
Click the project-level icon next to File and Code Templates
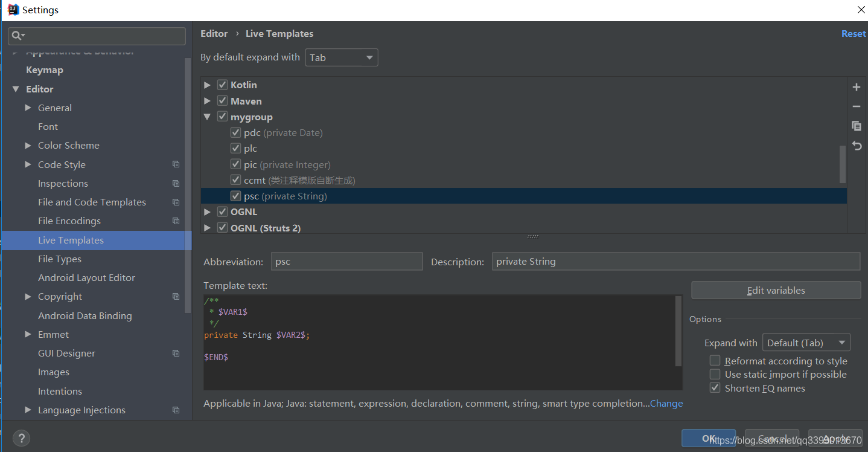tap(176, 202)
